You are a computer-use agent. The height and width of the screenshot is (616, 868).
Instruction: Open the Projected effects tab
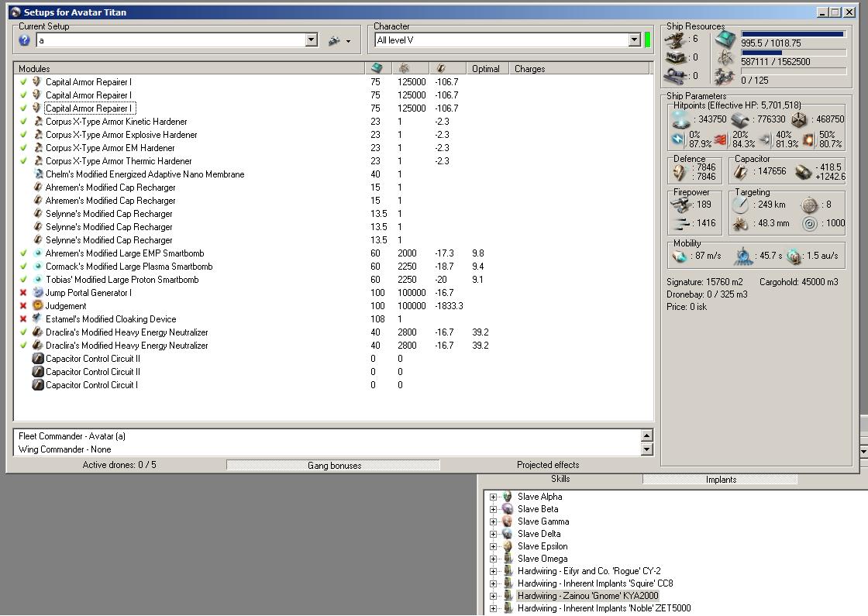(x=548, y=465)
